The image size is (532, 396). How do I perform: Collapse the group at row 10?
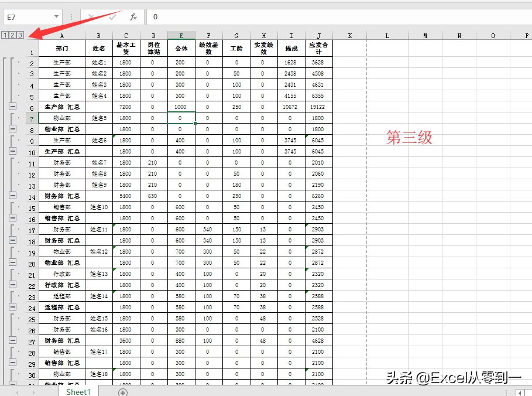(12, 151)
